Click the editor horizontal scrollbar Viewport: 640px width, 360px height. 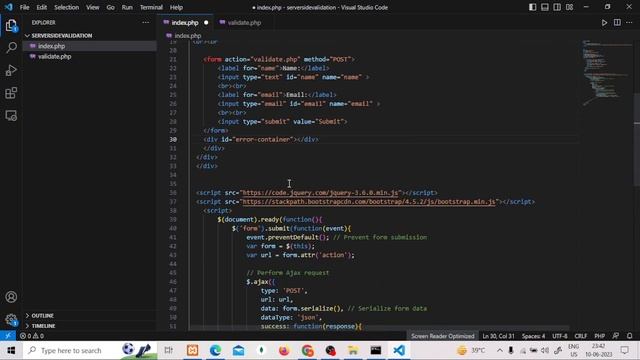click(x=380, y=328)
